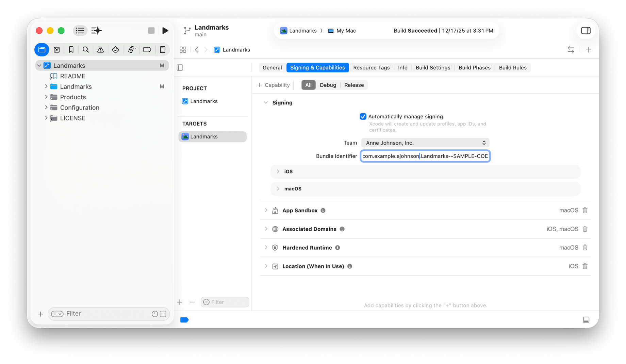Click the Bundle Identifier text field
This screenshot has width=626, height=364.
click(x=425, y=156)
